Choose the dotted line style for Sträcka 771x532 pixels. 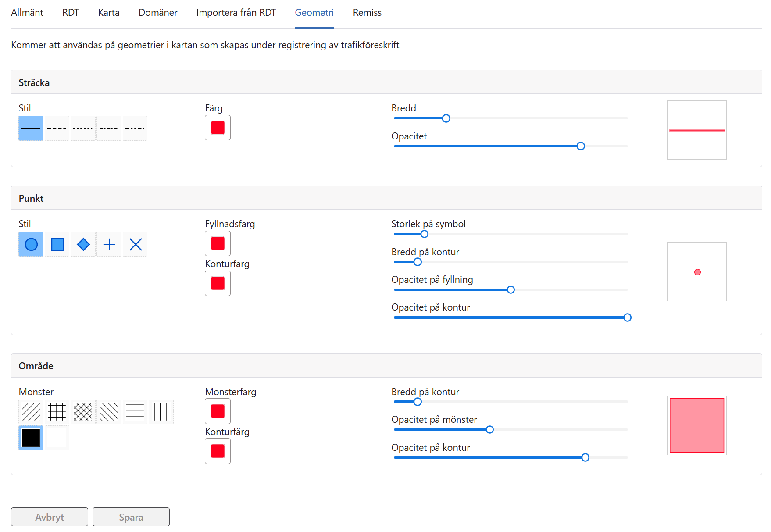83,129
